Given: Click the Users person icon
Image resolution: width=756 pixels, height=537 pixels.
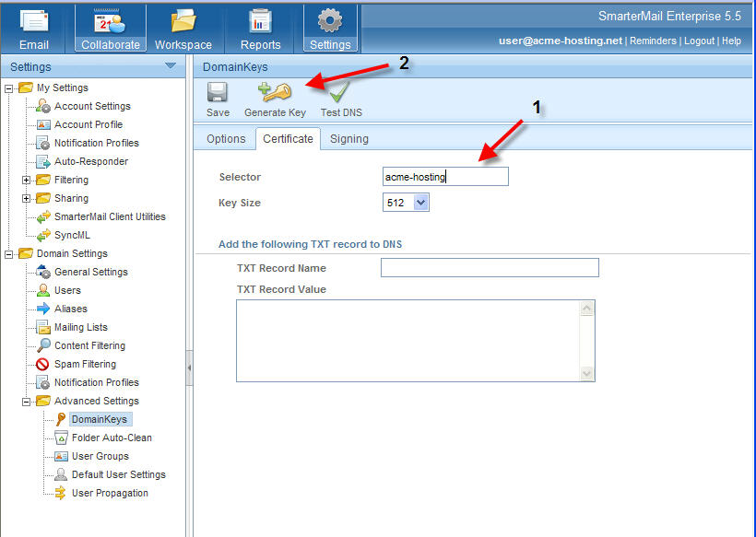Looking at the screenshot, I should 43,290.
